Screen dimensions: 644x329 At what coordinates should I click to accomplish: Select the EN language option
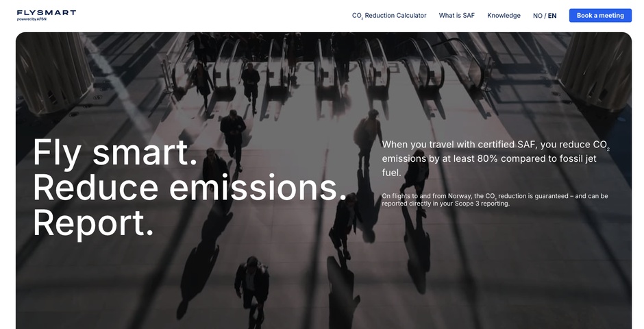[x=552, y=16]
